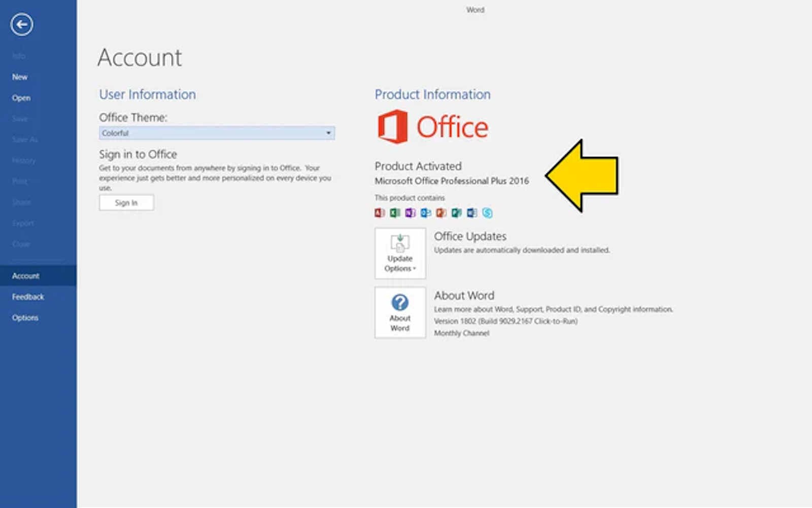Click the Skype product icon
The width and height of the screenshot is (812, 508).
487,213
